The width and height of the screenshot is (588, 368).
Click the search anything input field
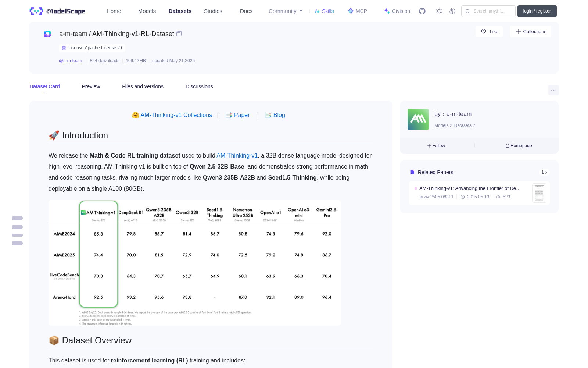point(488,11)
